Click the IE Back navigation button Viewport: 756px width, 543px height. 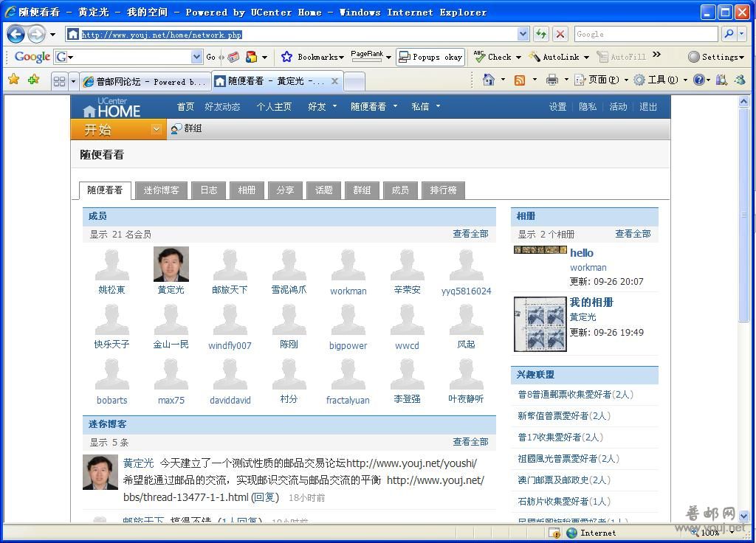(16, 34)
